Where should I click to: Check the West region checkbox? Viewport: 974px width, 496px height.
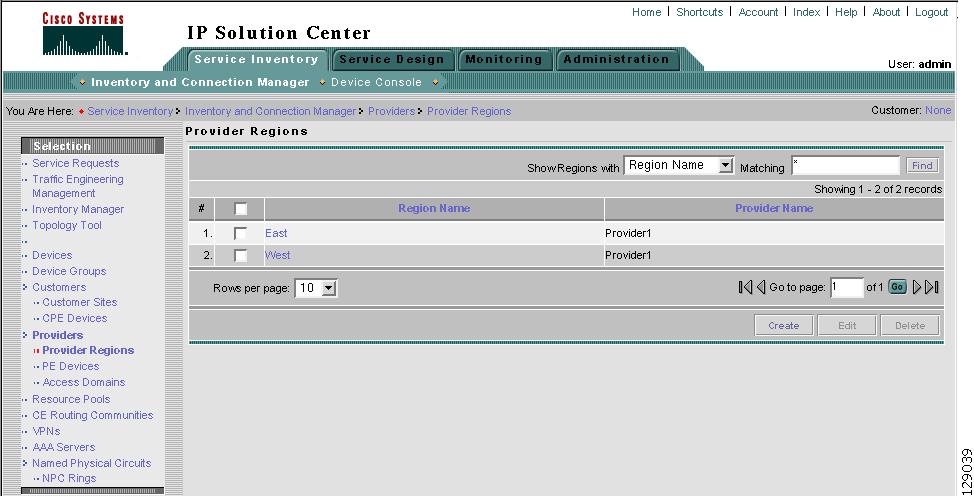(x=240, y=255)
